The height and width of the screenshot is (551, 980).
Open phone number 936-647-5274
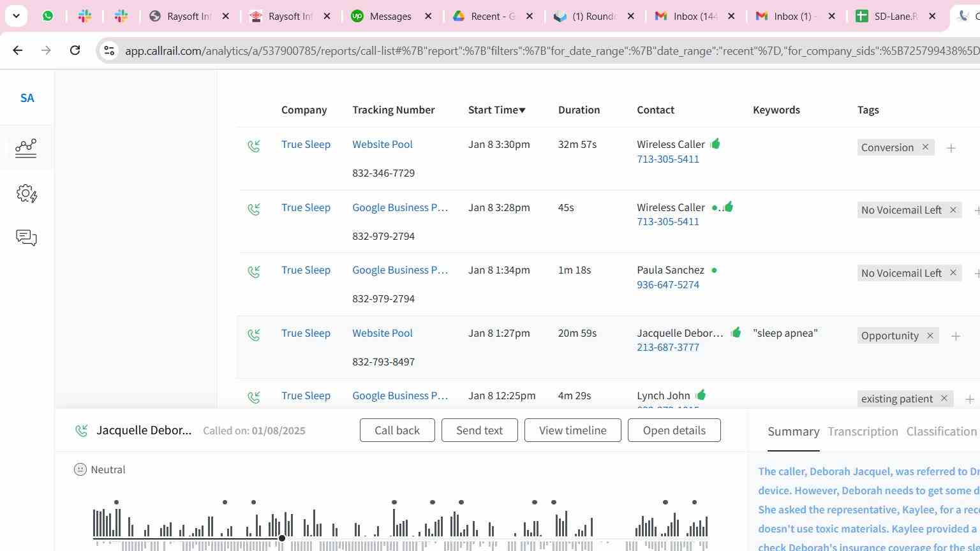pyautogui.click(x=668, y=284)
